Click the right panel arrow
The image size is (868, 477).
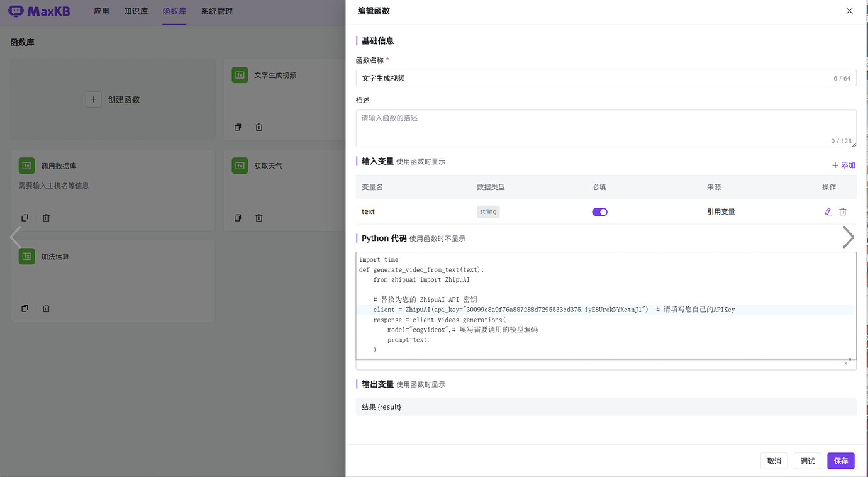[849, 237]
